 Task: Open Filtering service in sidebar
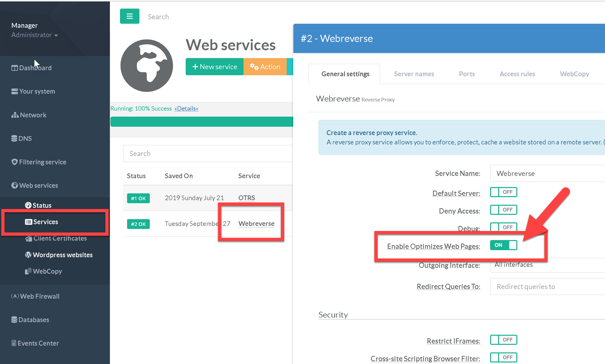(39, 162)
